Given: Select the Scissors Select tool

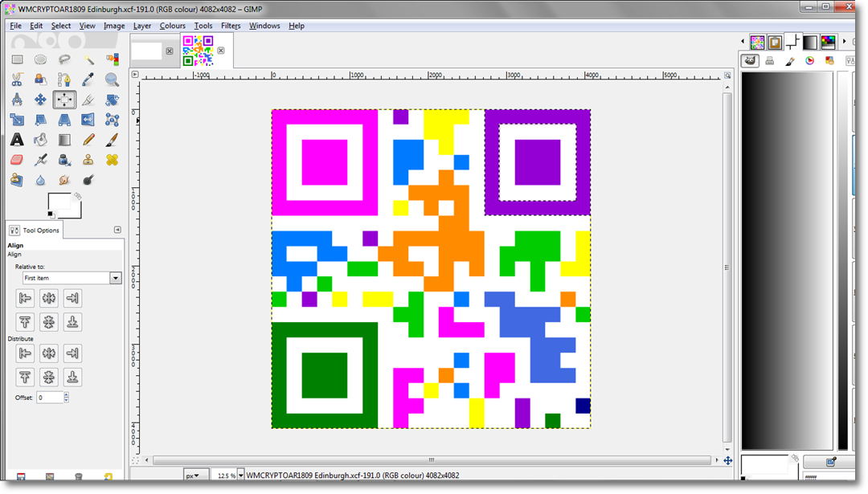Looking at the screenshot, I should coord(17,80).
